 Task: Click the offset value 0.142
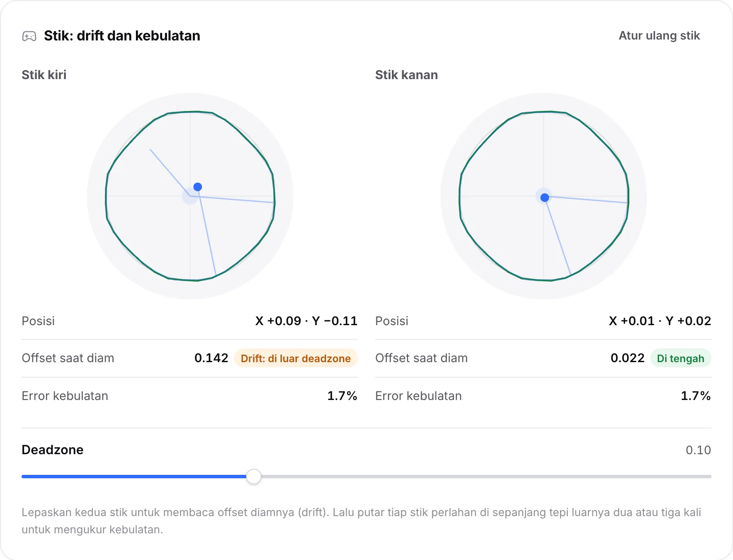(211, 358)
